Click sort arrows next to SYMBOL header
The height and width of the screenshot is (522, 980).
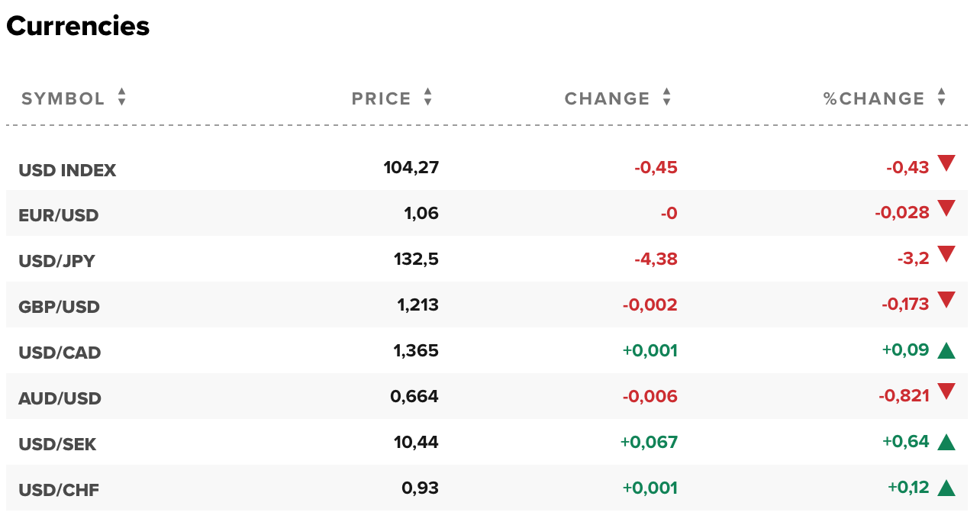click(121, 97)
